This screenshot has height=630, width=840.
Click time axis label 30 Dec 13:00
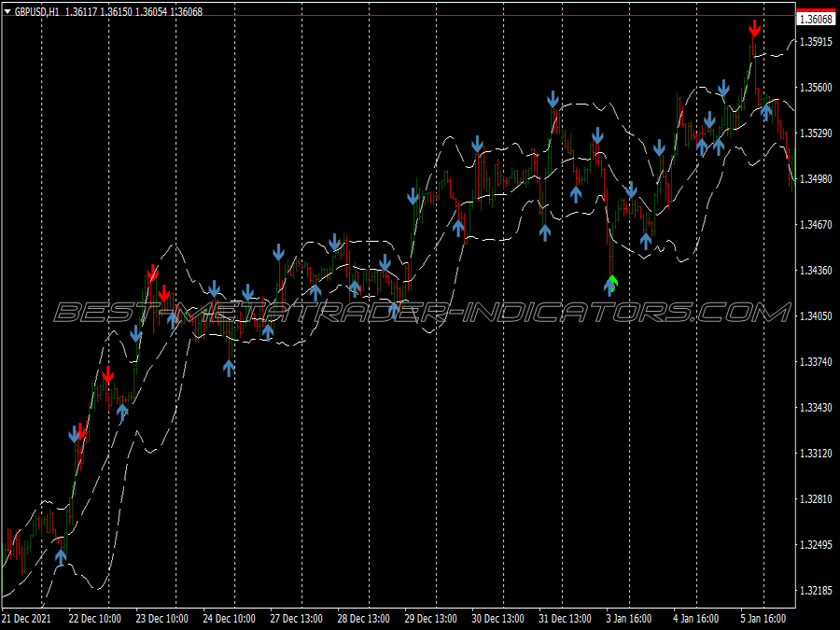[x=498, y=619]
